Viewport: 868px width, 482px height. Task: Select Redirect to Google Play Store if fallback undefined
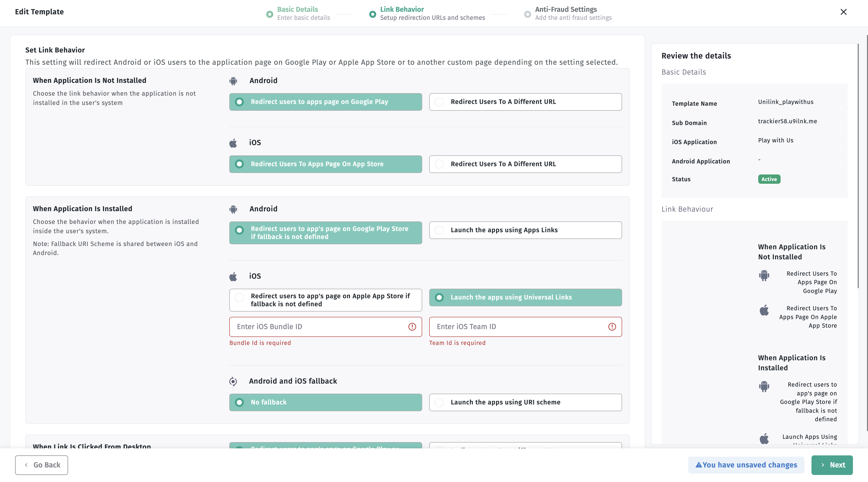[325, 233]
